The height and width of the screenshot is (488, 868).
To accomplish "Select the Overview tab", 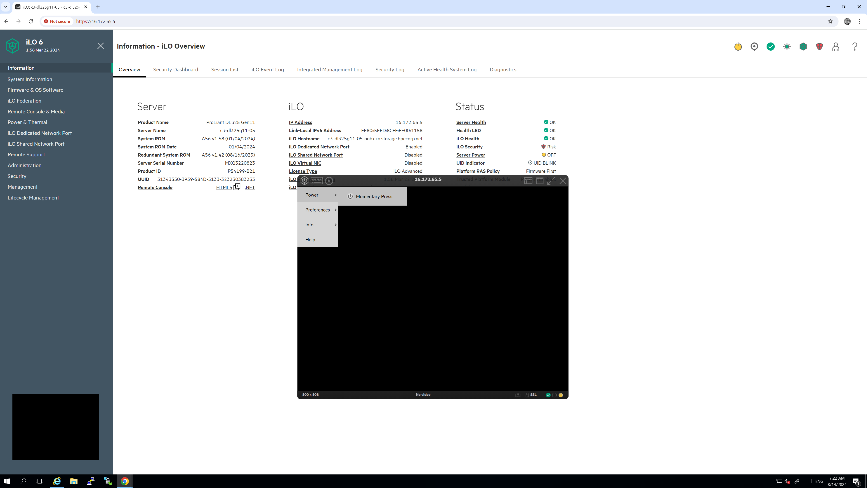I will click(129, 70).
